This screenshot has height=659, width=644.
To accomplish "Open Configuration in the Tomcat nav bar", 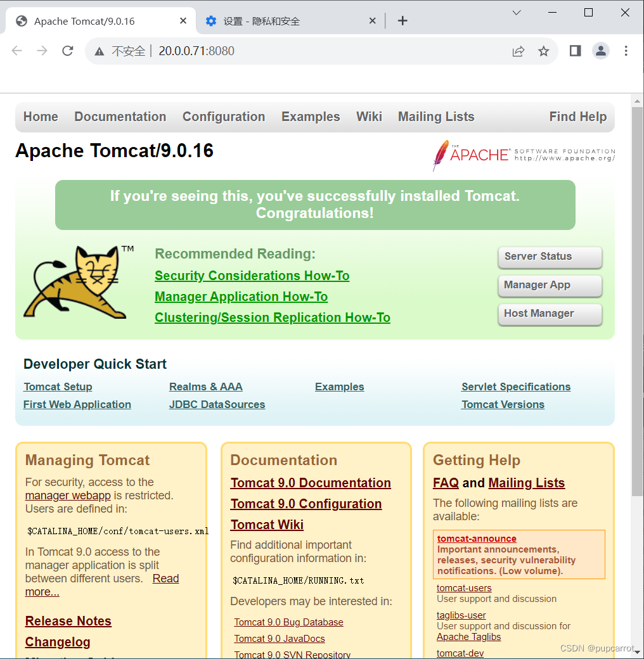I will 224,117.
